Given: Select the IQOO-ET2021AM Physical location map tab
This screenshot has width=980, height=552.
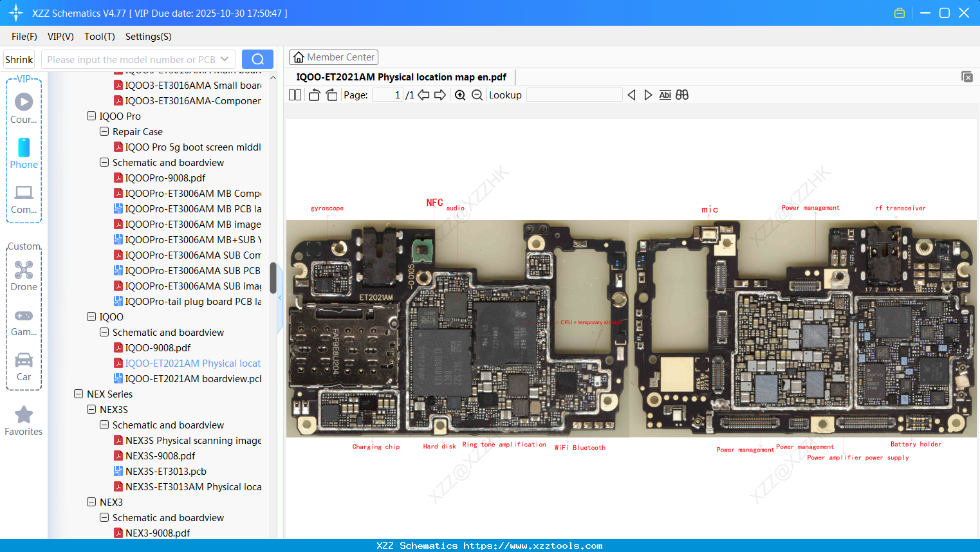Looking at the screenshot, I should (401, 77).
